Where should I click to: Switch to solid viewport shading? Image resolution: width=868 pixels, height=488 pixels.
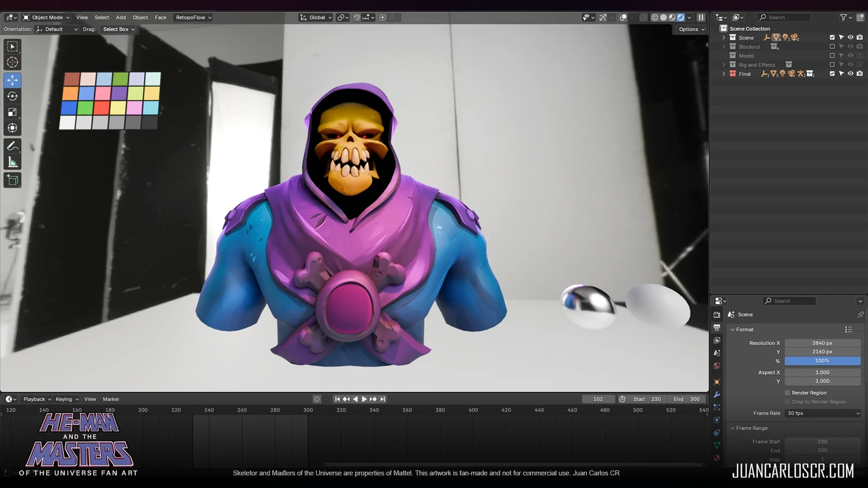pos(663,17)
